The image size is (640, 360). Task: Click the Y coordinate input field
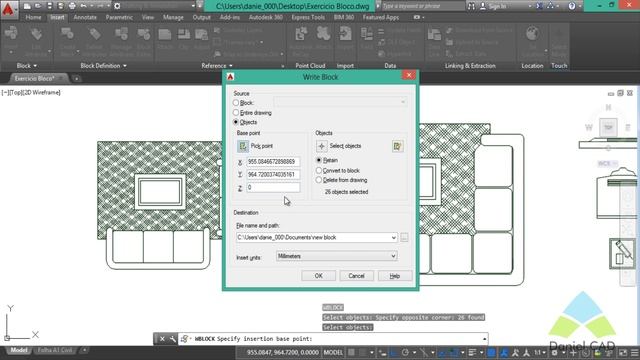pos(273,174)
